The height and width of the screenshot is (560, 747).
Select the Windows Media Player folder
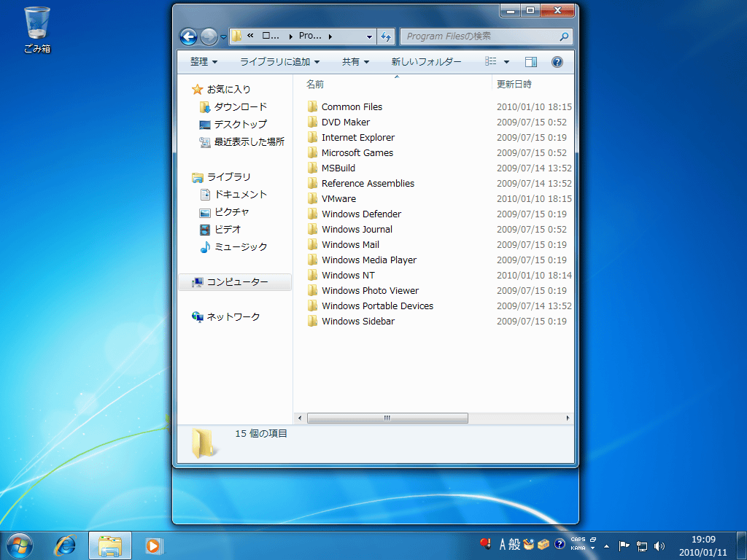tap(362, 260)
